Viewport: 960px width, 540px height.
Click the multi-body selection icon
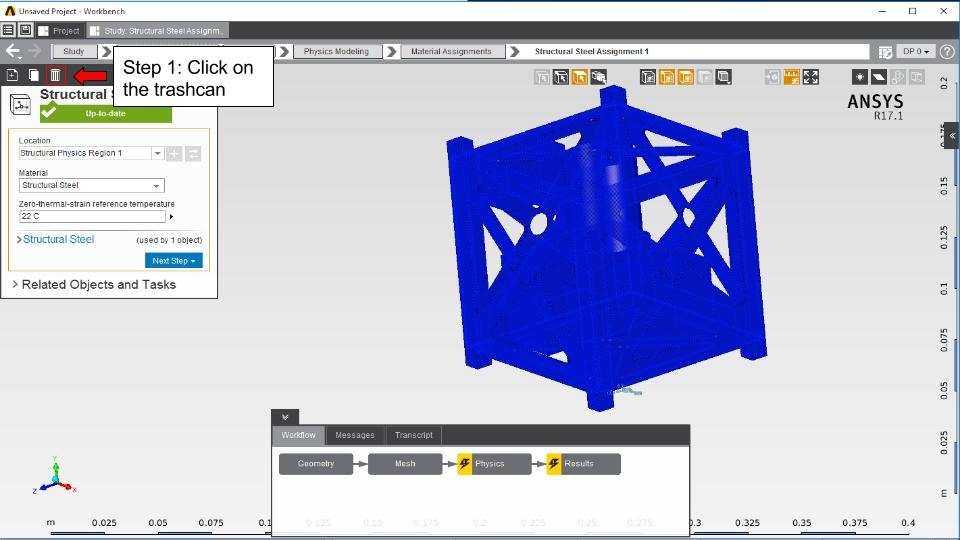tap(598, 77)
